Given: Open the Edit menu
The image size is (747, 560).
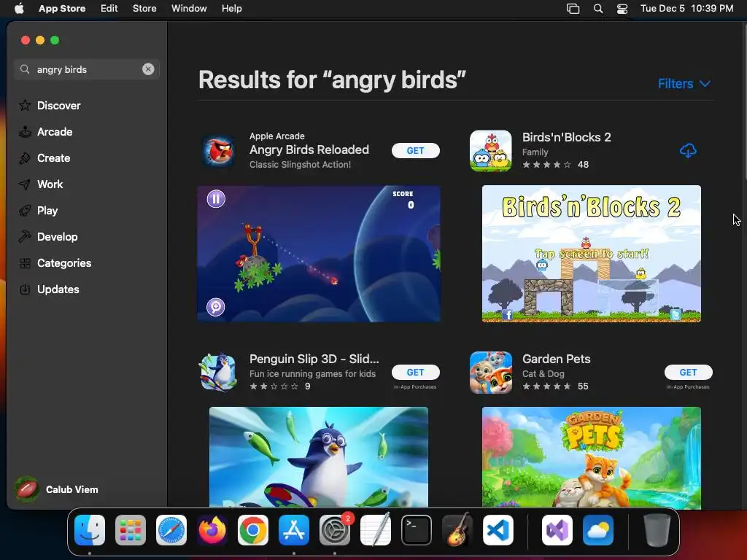Looking at the screenshot, I should click(x=109, y=8).
